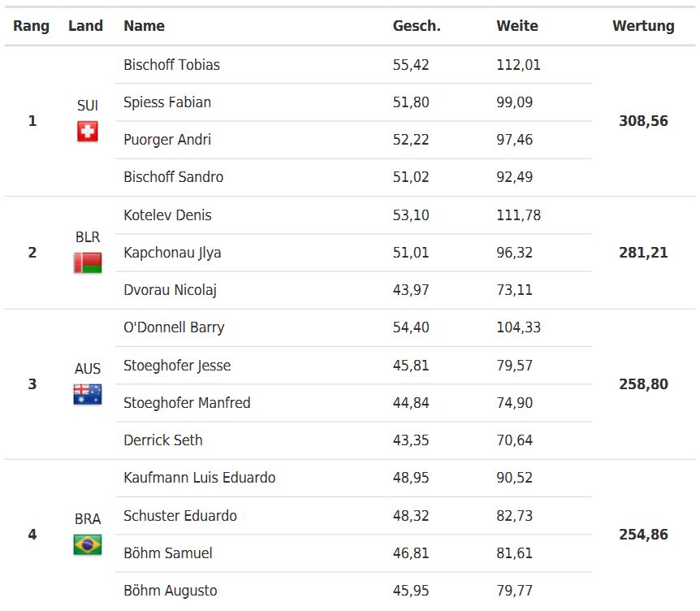Select the BRA country code label
The image size is (700, 611).
[88, 519]
